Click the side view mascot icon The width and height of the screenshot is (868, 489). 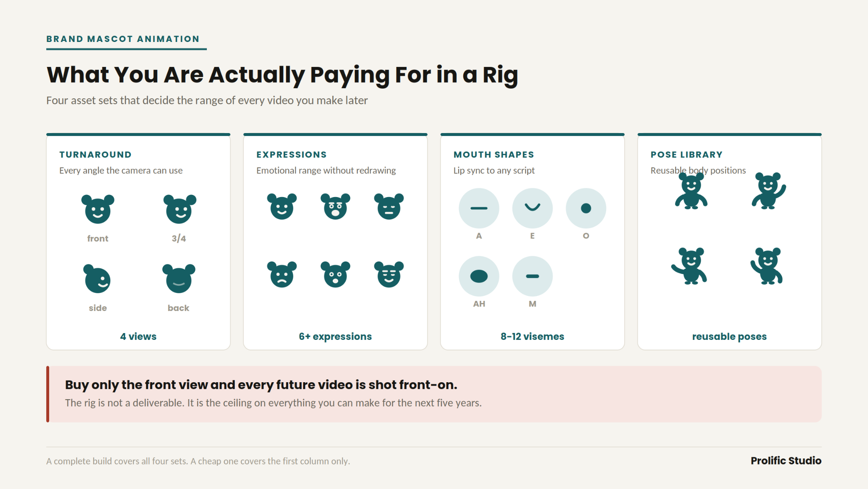(x=97, y=278)
